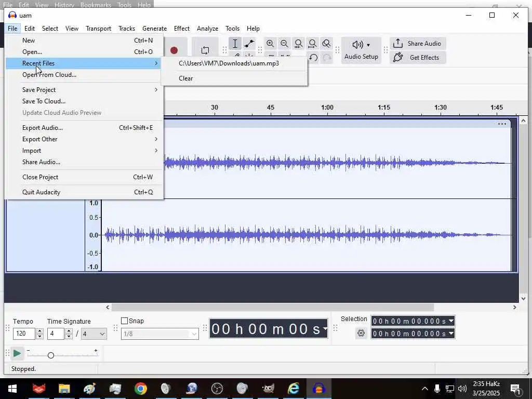Open the Tracks menu
The height and width of the screenshot is (399, 532).
pyautogui.click(x=127, y=29)
